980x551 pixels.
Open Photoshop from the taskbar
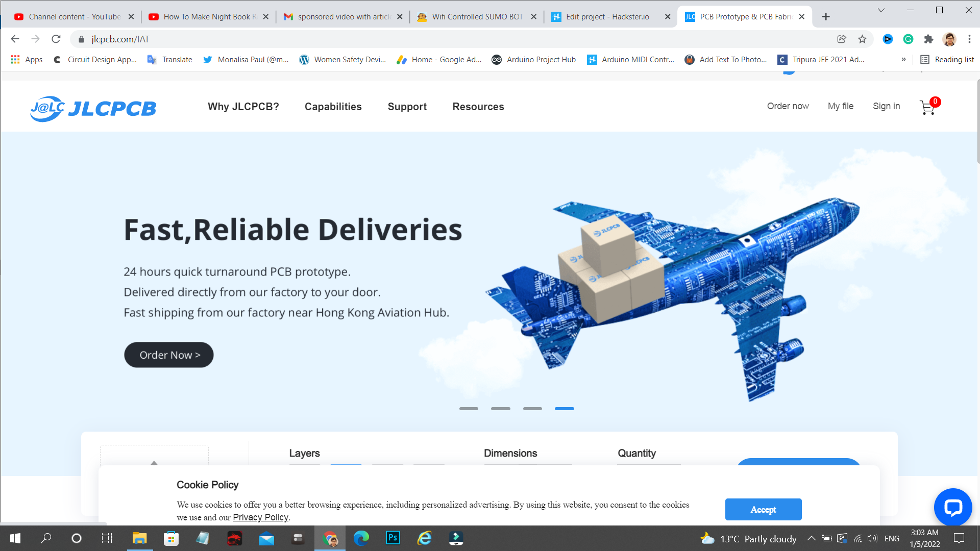tap(393, 538)
